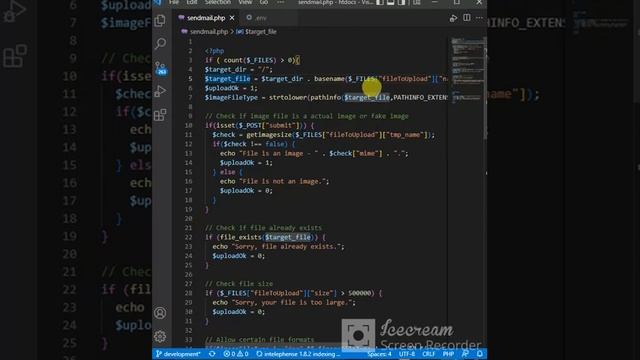
Task: Change encoding via UTF-8
Action: pyautogui.click(x=407, y=354)
